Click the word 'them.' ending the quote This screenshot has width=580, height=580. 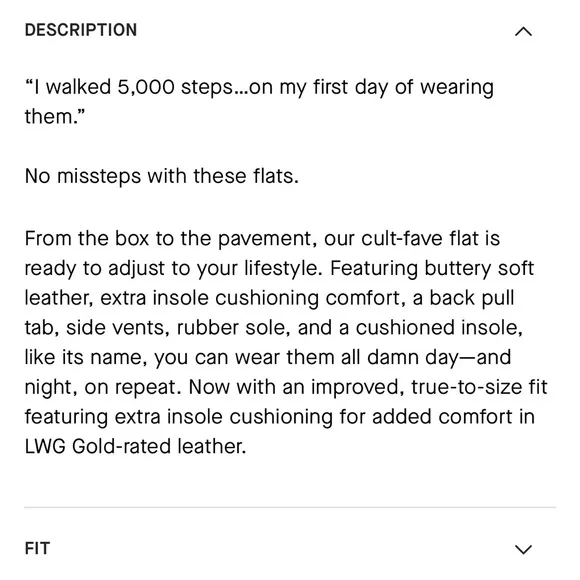pyautogui.click(x=54, y=117)
